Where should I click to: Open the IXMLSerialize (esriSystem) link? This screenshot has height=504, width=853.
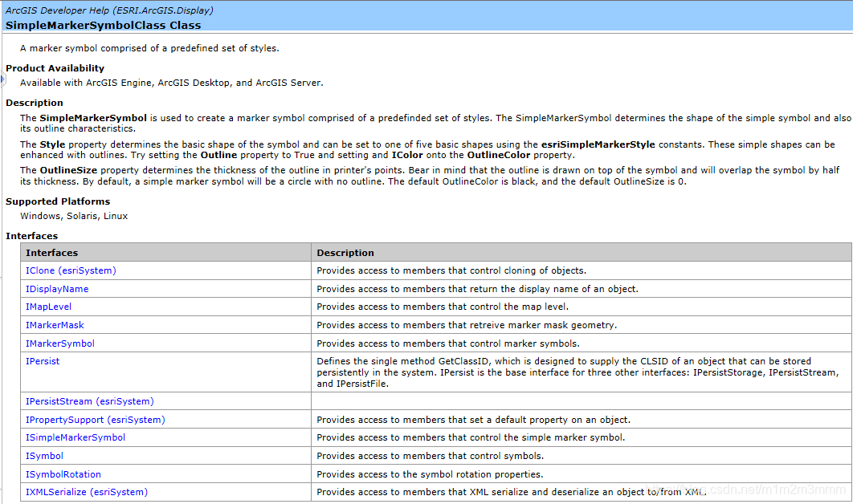pyautogui.click(x=87, y=492)
